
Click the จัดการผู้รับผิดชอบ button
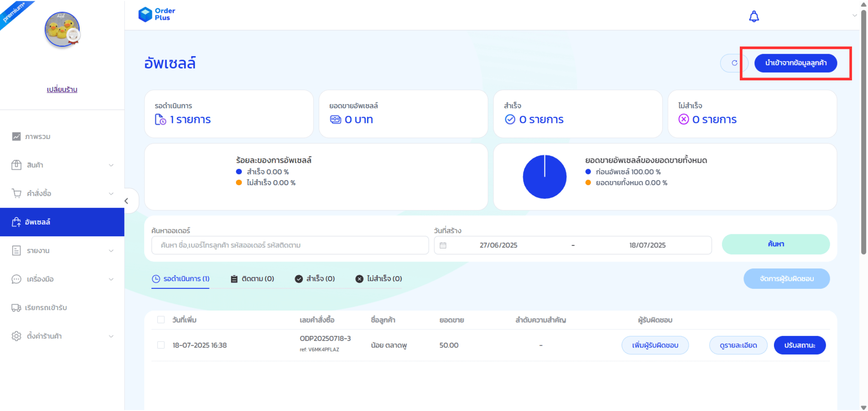pos(786,279)
